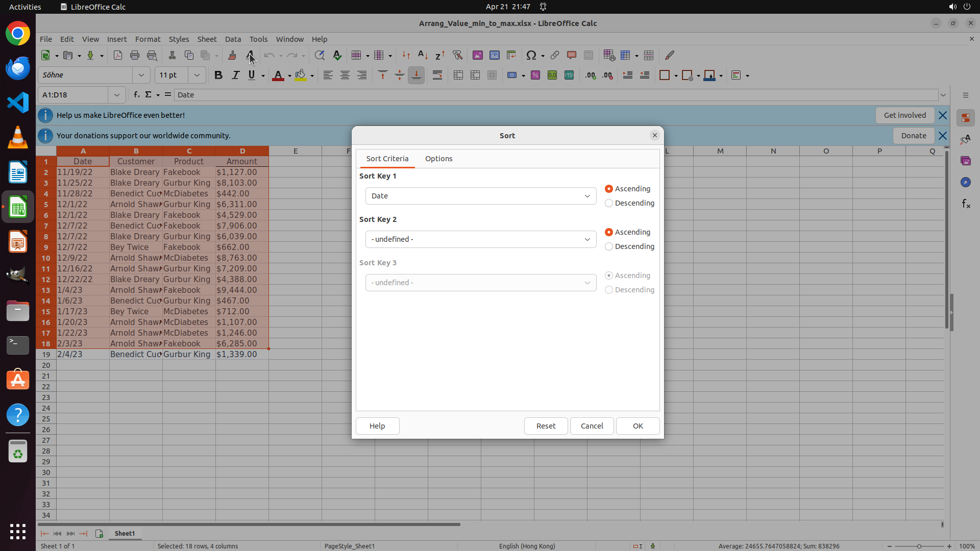Select Ascending for Sort Key 2
Viewport: 980px width, 551px height.
click(609, 232)
